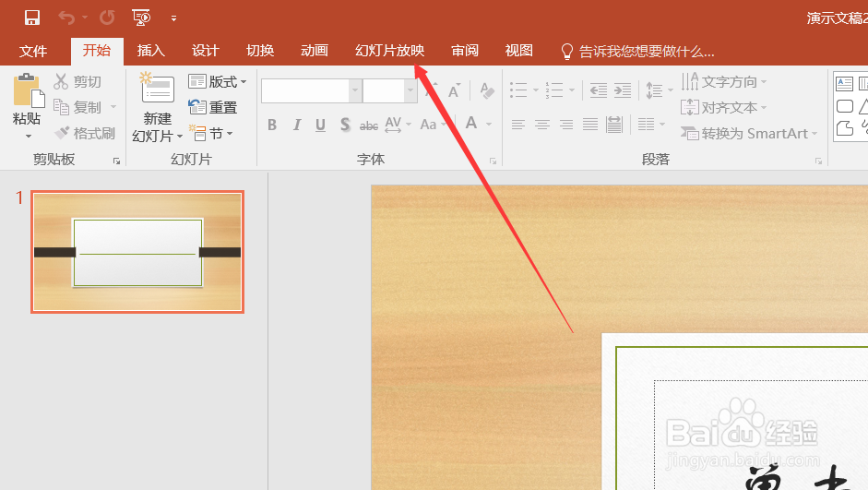Click the 告诉我您想要做什么 search box
The height and width of the screenshot is (490, 868).
(637, 52)
